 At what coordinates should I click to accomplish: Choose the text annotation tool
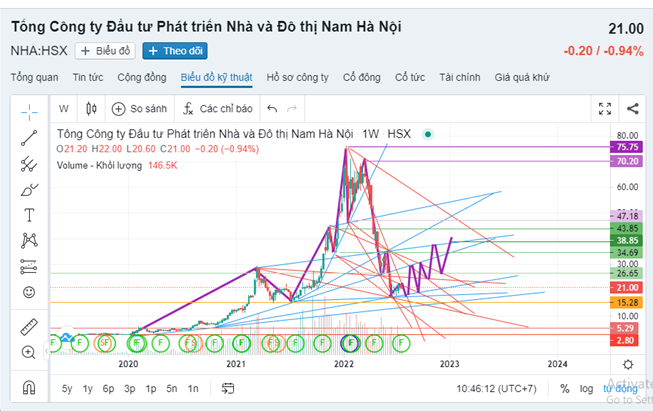[30, 214]
